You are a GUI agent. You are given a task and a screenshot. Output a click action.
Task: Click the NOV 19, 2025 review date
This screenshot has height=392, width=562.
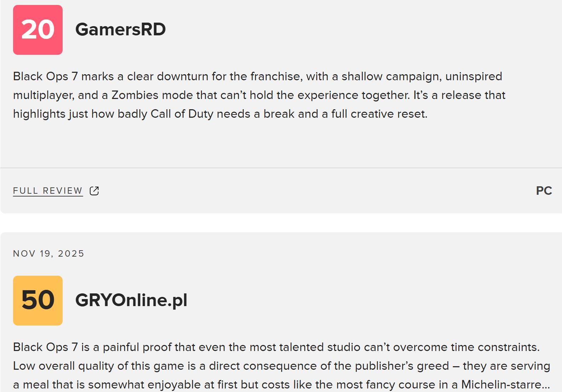pos(48,253)
